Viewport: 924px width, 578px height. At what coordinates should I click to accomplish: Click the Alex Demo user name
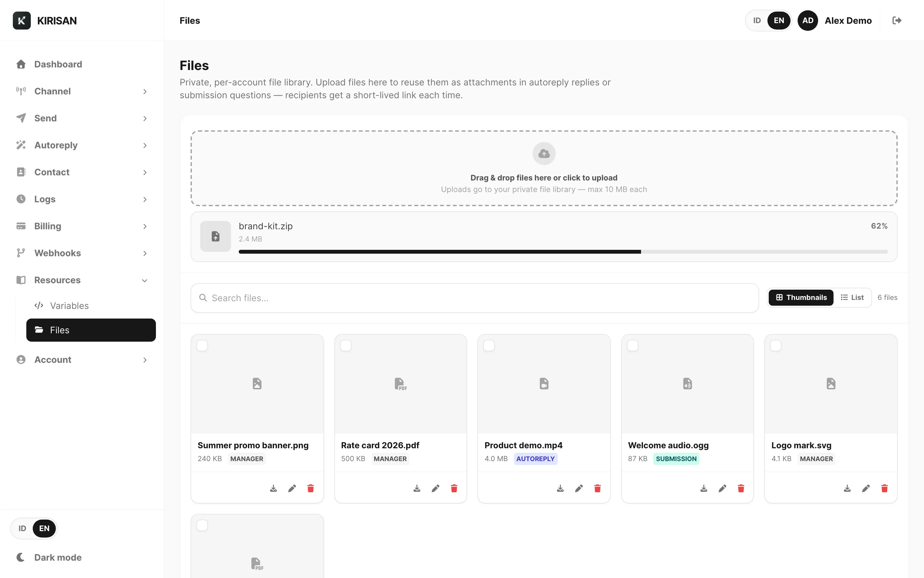(848, 21)
